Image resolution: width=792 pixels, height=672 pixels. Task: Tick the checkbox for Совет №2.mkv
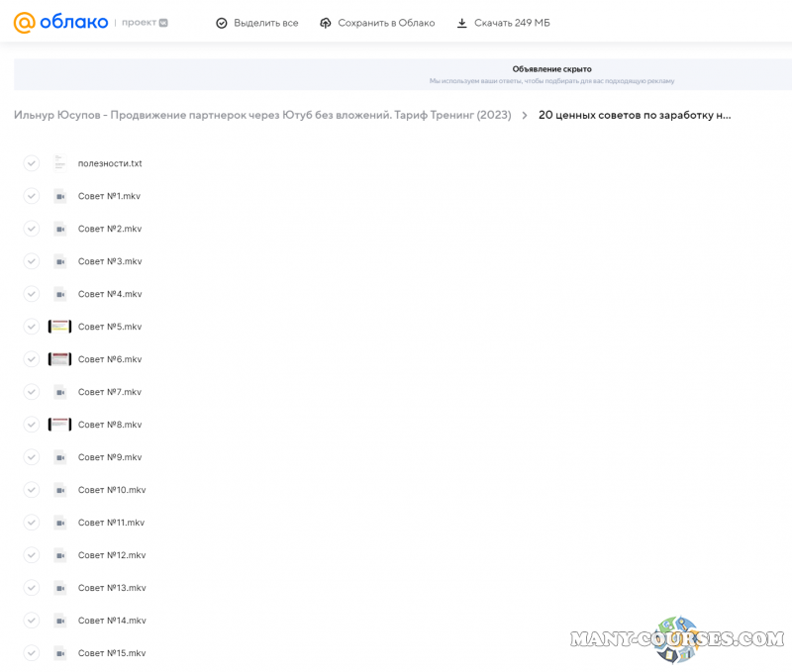tap(32, 229)
